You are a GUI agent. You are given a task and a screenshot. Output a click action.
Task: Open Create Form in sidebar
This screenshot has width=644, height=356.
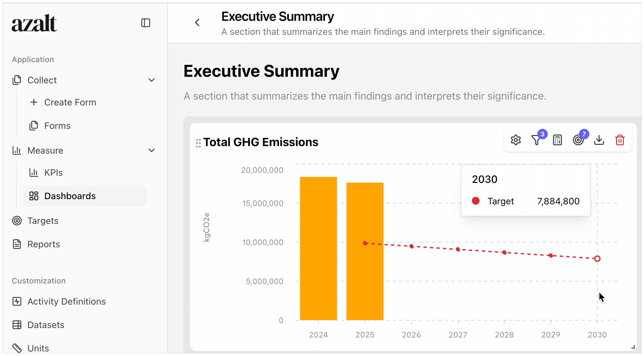coord(70,102)
